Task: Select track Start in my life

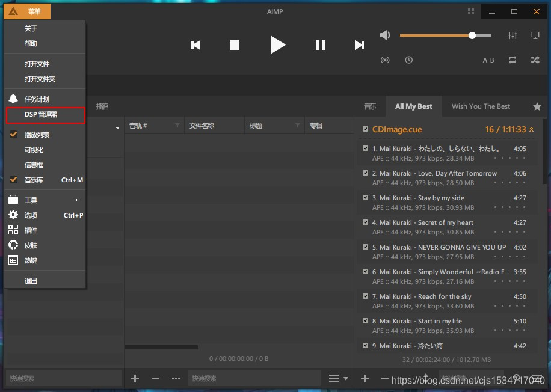Action: click(448, 326)
